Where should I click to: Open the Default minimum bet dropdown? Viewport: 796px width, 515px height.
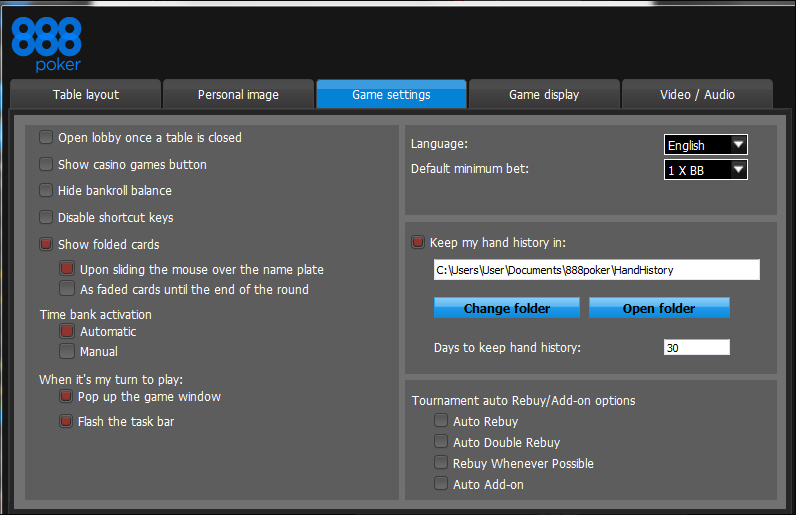706,170
